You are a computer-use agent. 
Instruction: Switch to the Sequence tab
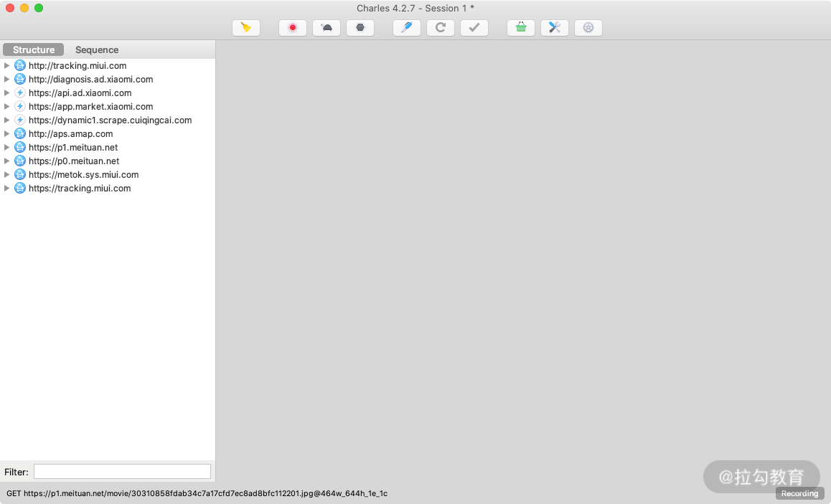tap(97, 49)
